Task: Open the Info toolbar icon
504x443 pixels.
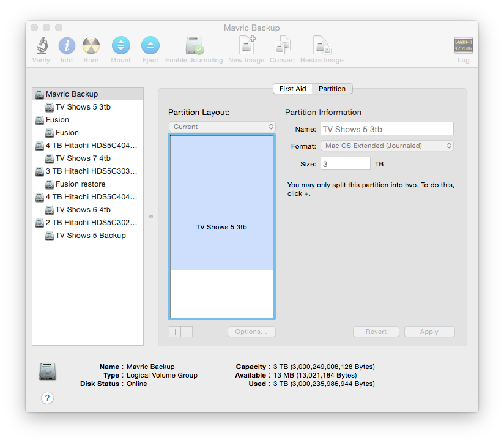Action: pos(67,45)
